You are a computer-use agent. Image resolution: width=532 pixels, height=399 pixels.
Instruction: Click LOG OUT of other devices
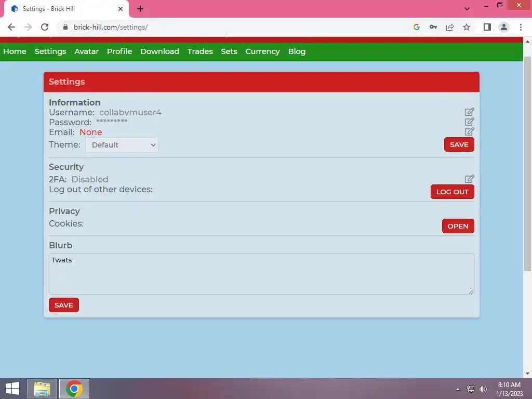453,192
